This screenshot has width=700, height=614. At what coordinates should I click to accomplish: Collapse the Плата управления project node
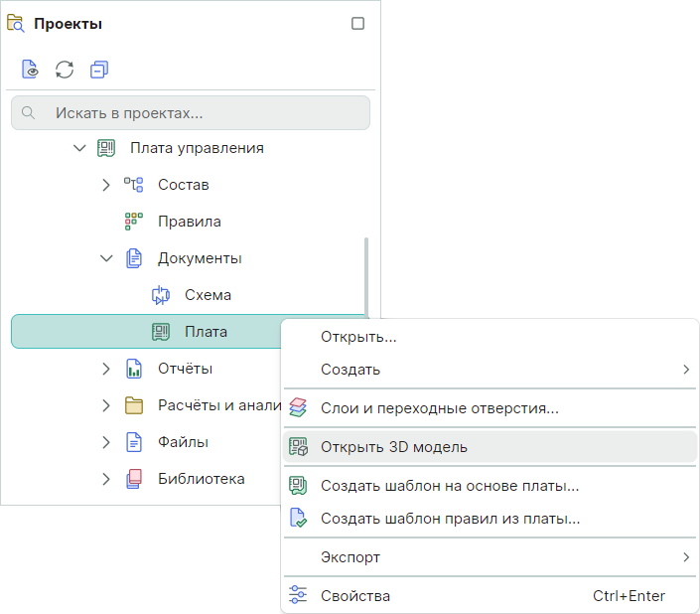tap(79, 148)
